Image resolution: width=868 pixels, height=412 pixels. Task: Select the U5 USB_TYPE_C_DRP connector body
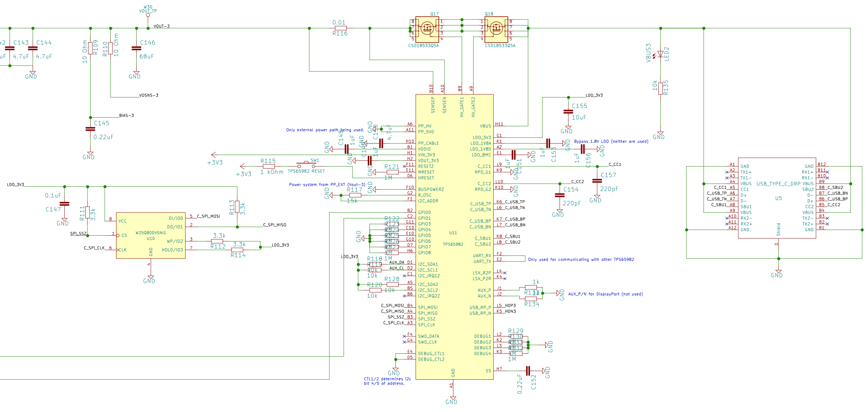coord(777,198)
